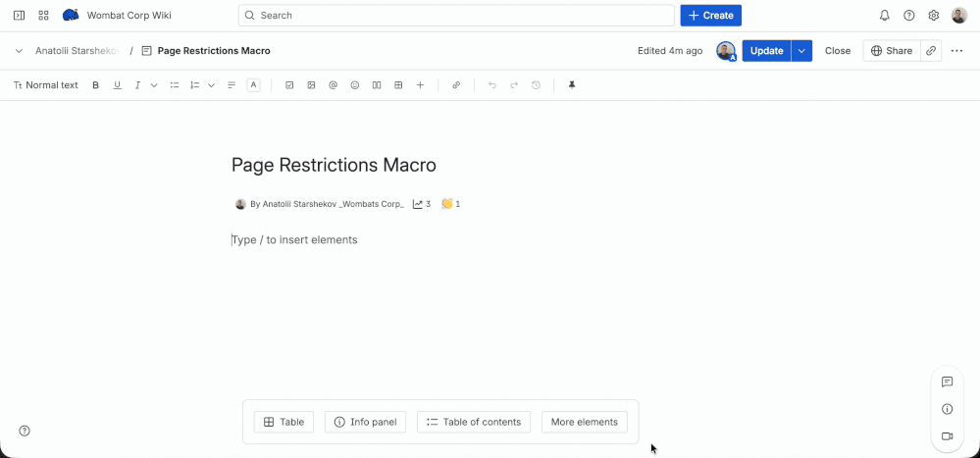Copy link using the chain icon
980x458 pixels.
(x=931, y=51)
